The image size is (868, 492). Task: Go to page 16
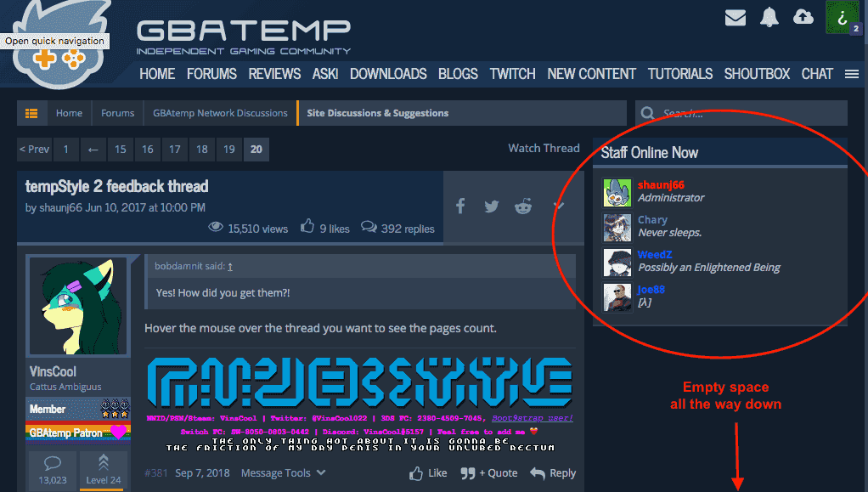[147, 150]
